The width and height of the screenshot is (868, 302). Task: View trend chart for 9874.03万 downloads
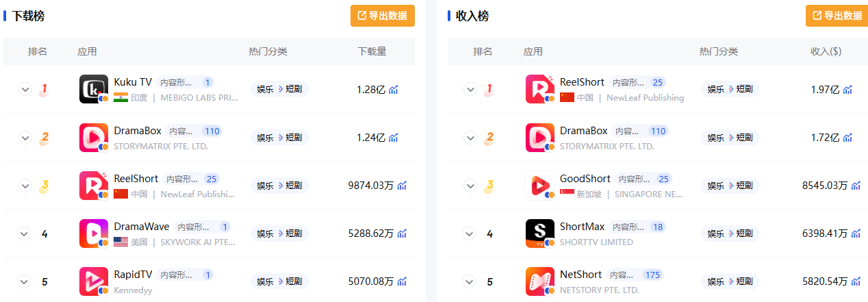coord(402,186)
